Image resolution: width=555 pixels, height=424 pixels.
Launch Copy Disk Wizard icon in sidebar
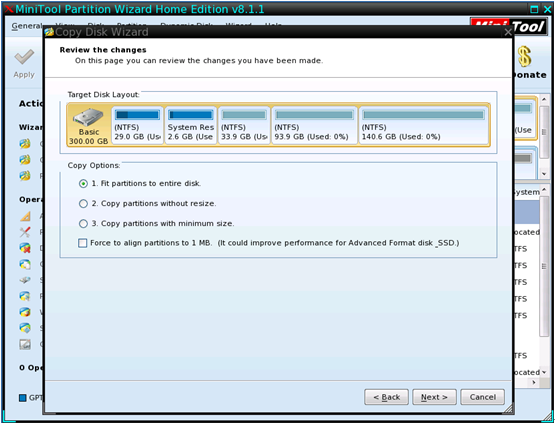click(25, 160)
